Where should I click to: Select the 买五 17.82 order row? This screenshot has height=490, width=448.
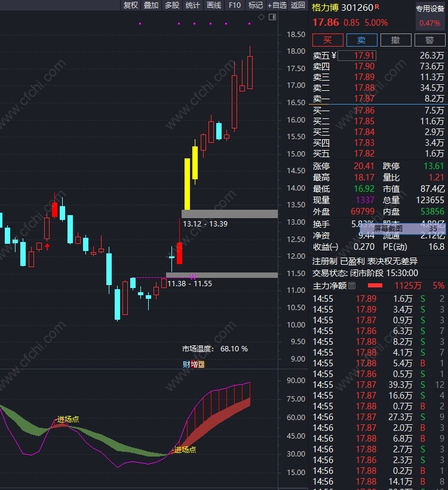coord(378,154)
